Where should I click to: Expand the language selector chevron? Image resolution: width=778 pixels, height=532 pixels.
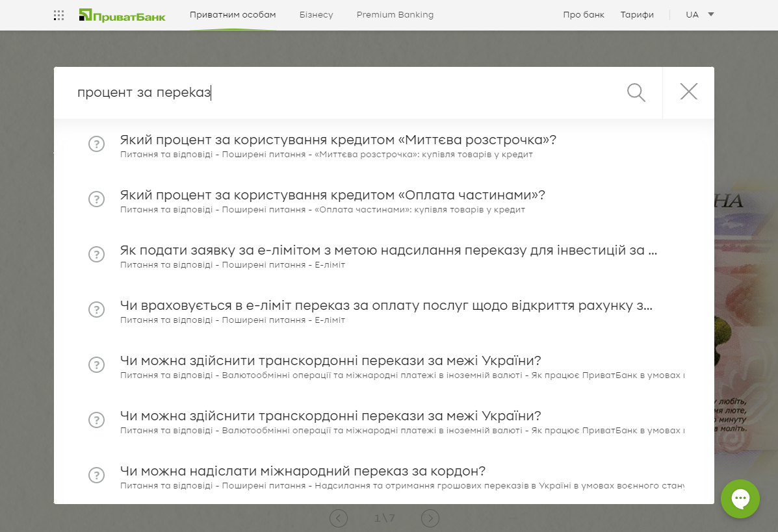click(711, 14)
